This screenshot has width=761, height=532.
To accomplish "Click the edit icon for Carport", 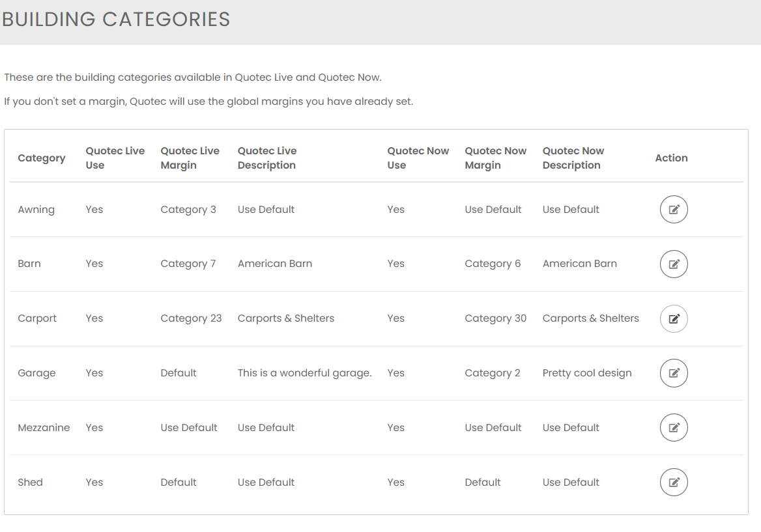I will coord(674,318).
